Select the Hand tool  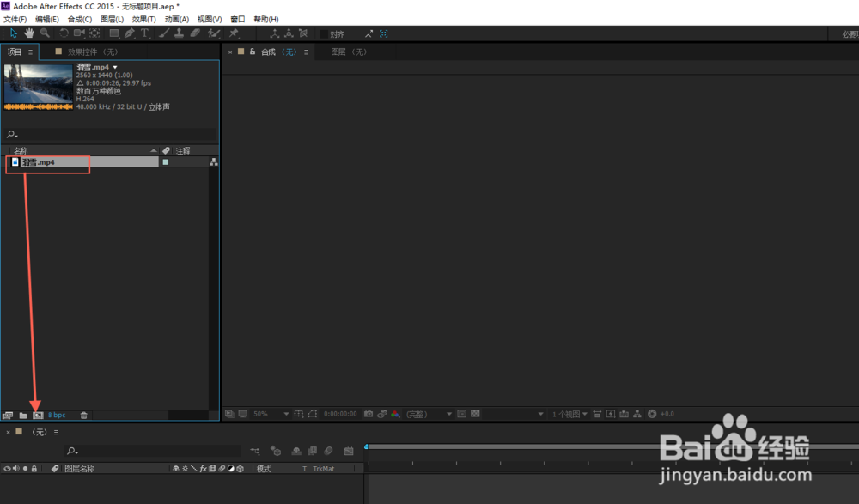(x=29, y=33)
